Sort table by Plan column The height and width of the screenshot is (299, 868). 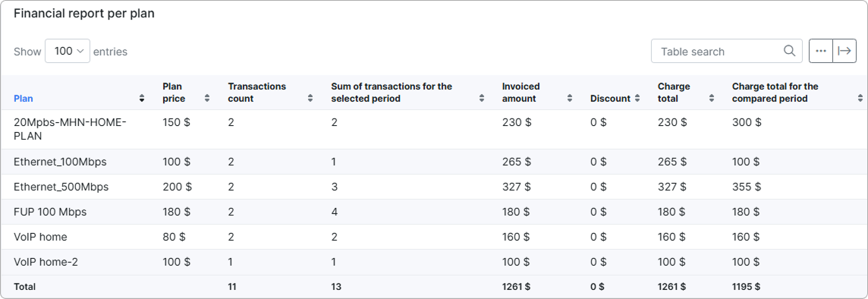(142, 99)
